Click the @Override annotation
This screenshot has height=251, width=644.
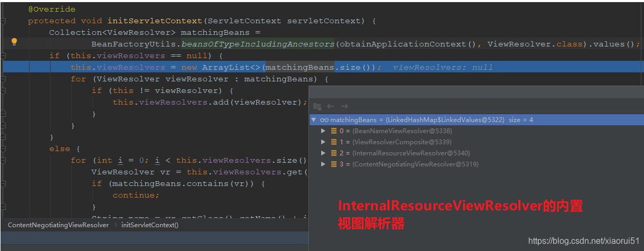[52, 10]
